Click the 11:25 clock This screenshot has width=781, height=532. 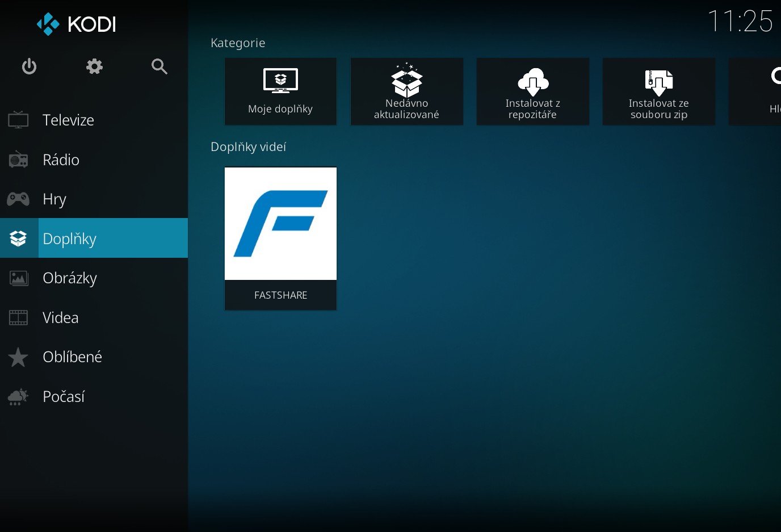click(740, 22)
